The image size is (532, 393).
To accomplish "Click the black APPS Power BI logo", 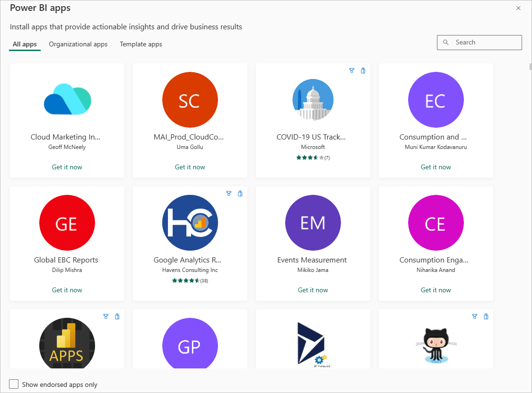I will [67, 343].
